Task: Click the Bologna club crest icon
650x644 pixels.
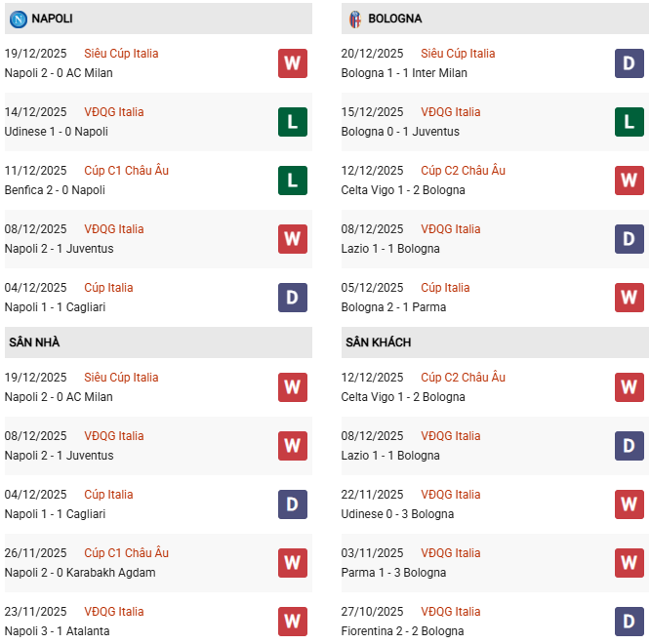Action: [354, 19]
